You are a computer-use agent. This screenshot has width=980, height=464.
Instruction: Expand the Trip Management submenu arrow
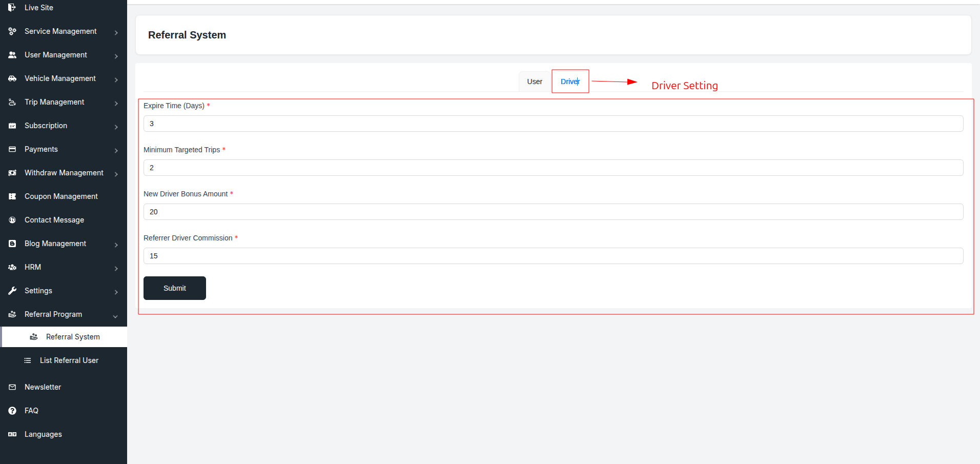(116, 103)
